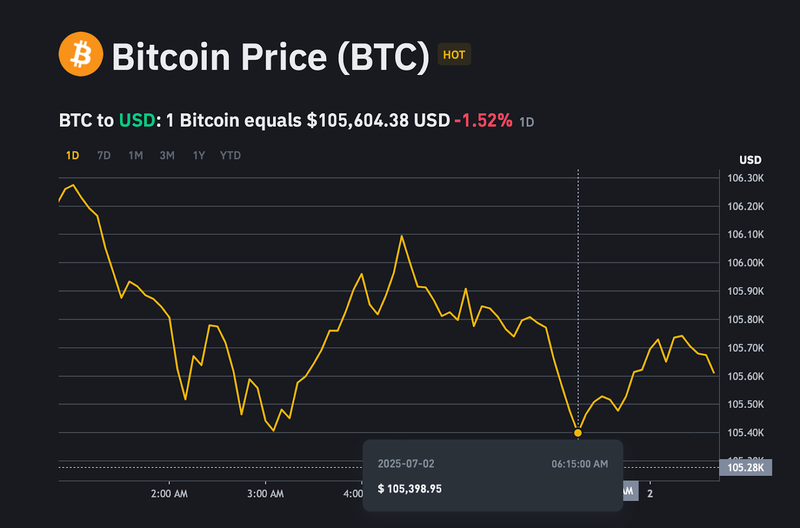Select the YTD range tab
800x528 pixels.
coord(230,155)
